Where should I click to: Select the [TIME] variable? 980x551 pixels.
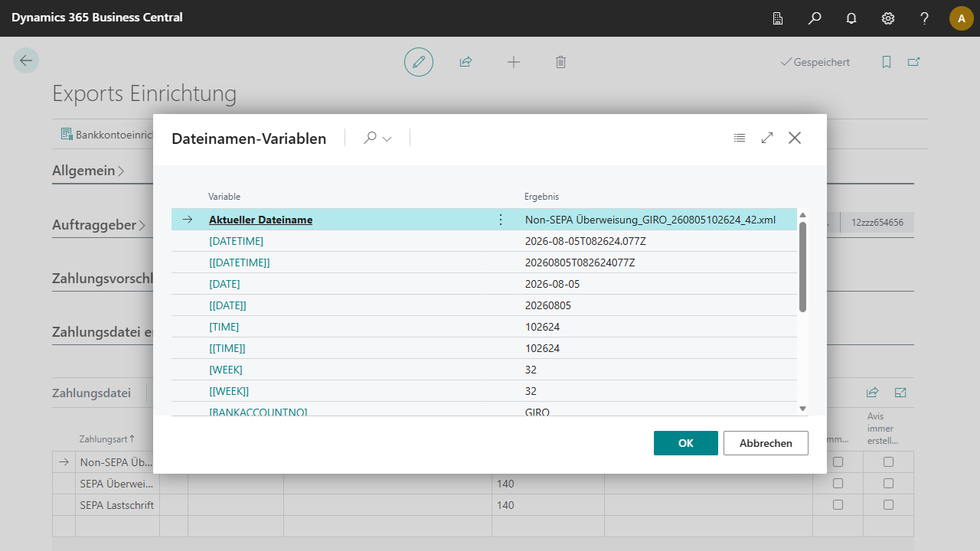click(x=224, y=327)
